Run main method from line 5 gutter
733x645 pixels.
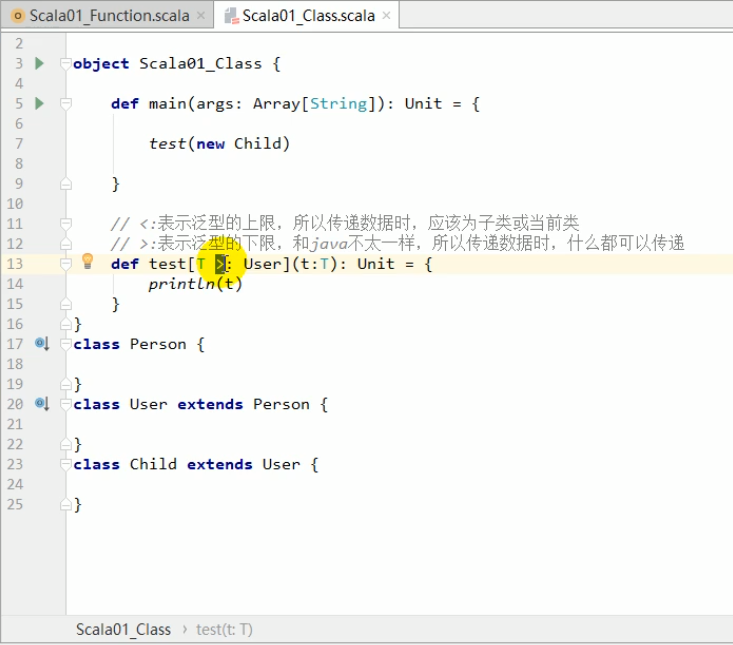40,103
